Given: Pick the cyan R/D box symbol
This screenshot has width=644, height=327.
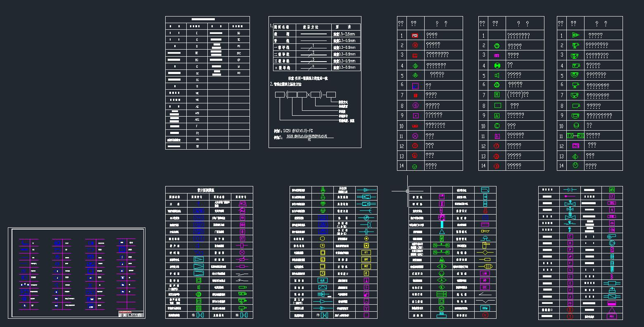Looking at the screenshot, I should (323, 280).
